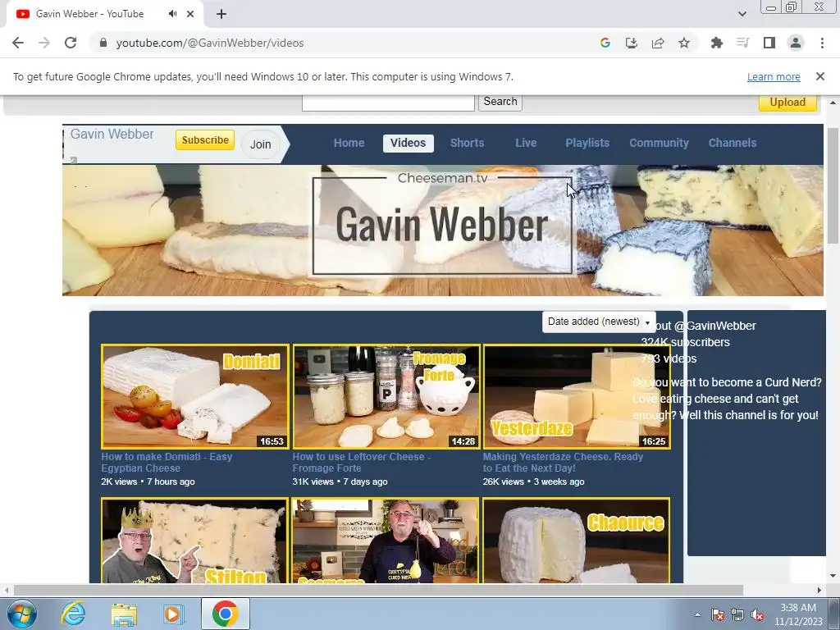Click the '324K subscribers' text
840x630 pixels.
click(x=685, y=342)
